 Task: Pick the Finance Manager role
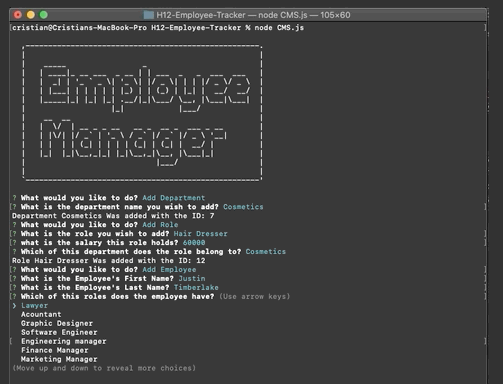coord(55,350)
